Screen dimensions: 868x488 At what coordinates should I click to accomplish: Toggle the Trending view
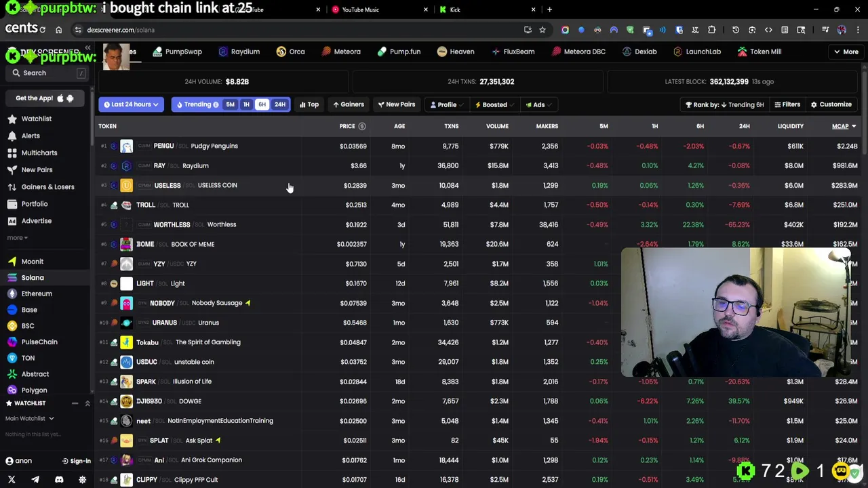(x=197, y=104)
